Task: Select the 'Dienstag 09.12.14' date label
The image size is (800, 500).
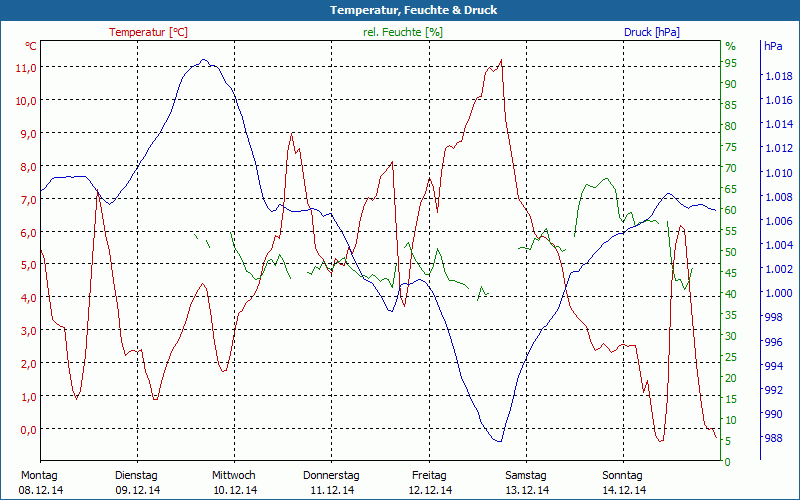Action: [x=137, y=482]
